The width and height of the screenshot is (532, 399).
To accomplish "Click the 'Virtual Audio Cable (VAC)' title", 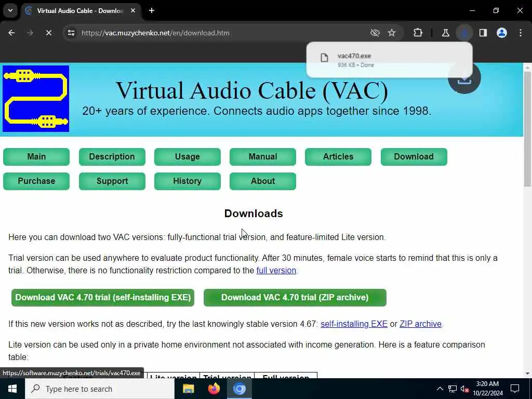I will click(x=252, y=90).
